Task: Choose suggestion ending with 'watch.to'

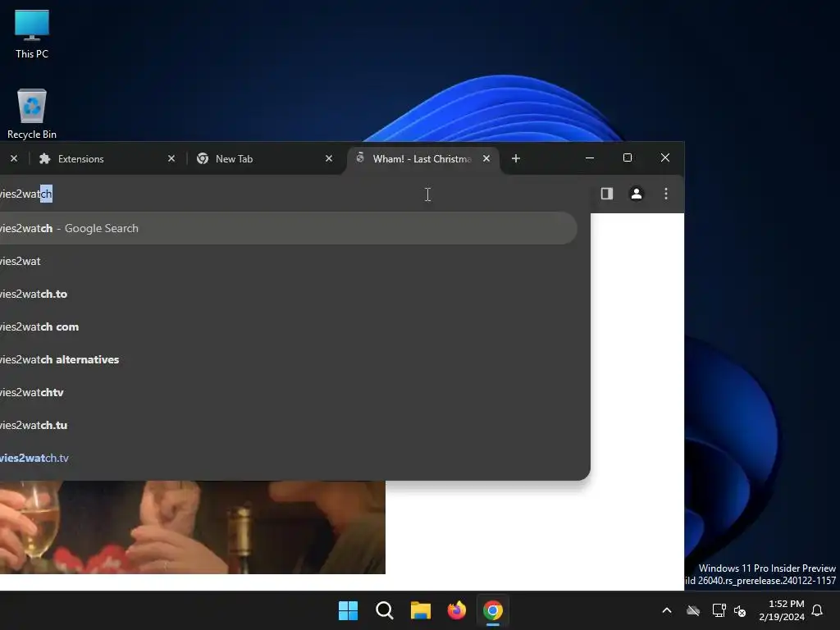Action: [288, 294]
